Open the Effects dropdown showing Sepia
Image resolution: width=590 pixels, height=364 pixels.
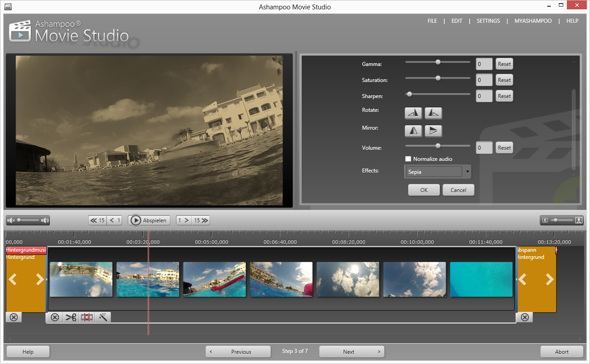pos(467,172)
